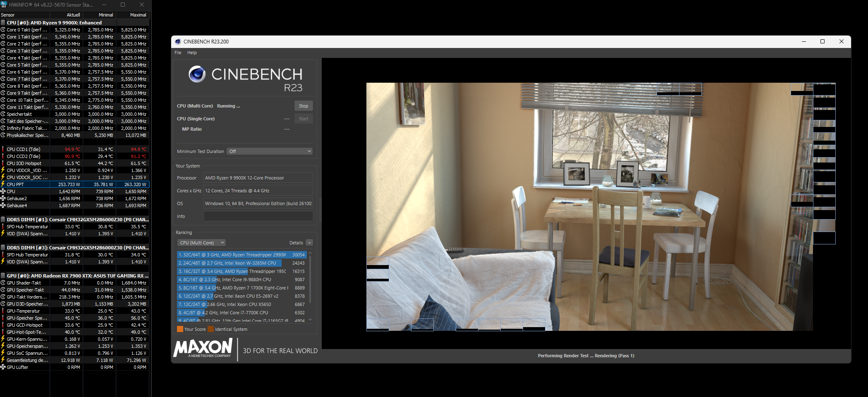Image resolution: width=868 pixels, height=397 pixels.
Task: Click the MAXON logo
Action: point(203,348)
